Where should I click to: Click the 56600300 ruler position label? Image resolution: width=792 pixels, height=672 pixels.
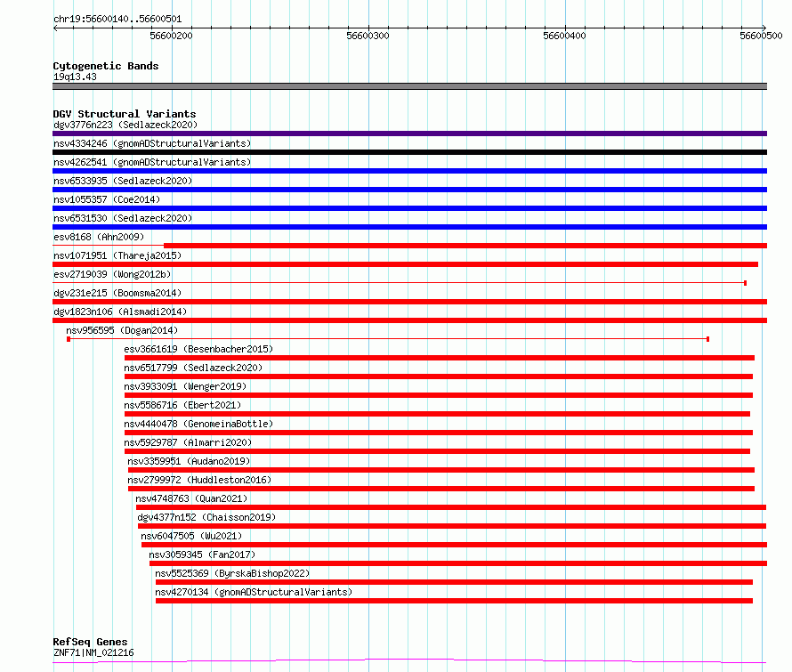[x=368, y=36]
